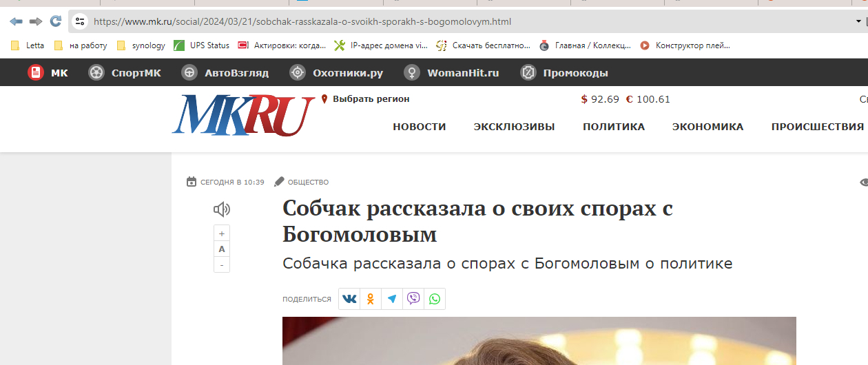
Task: Share article via Odnoklassniki icon
Action: click(x=371, y=299)
